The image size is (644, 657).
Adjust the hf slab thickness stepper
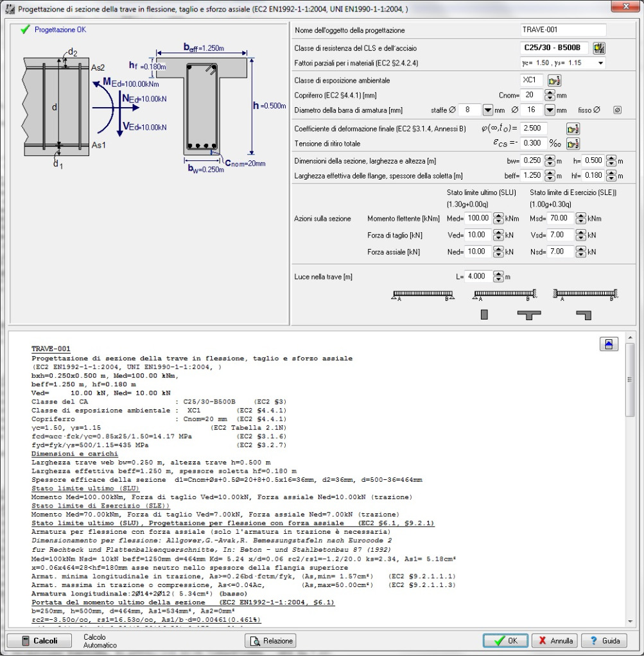click(611, 176)
